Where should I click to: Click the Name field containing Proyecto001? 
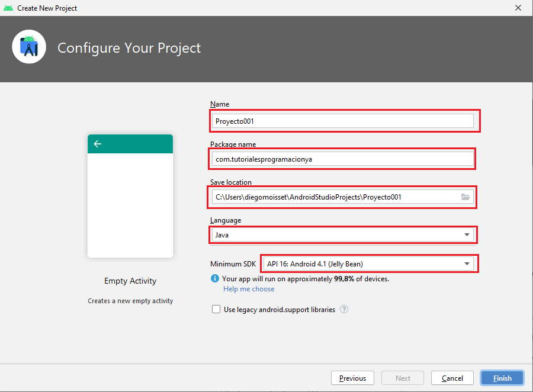(343, 121)
